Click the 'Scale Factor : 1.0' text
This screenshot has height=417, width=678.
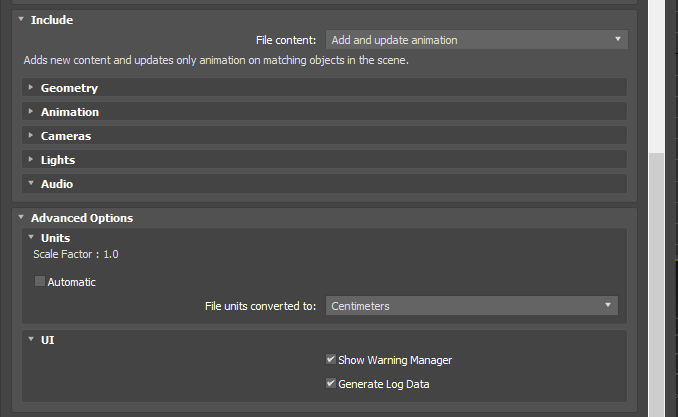[x=76, y=254]
